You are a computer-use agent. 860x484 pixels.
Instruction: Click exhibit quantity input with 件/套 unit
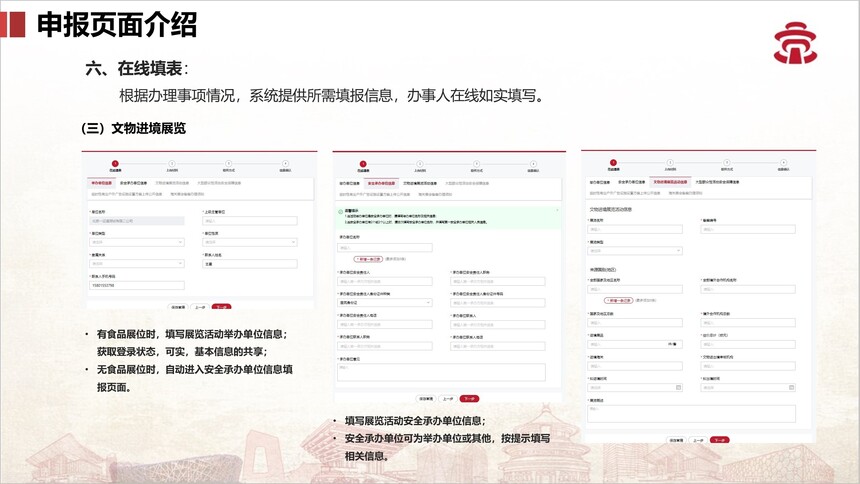click(635, 345)
